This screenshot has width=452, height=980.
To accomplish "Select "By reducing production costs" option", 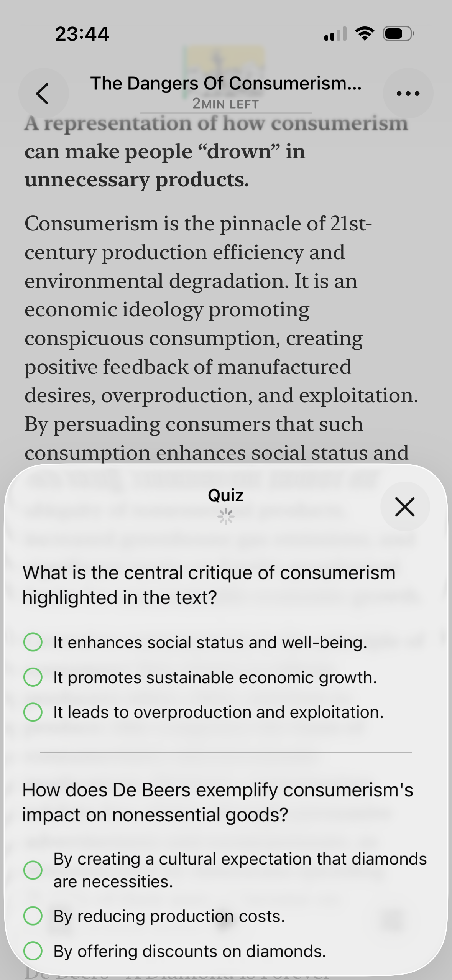I will [x=154, y=916].
